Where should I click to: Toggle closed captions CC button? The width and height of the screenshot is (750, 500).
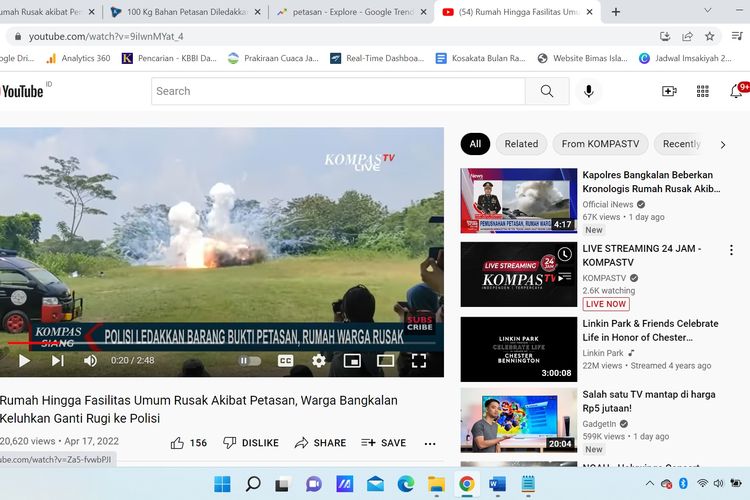[x=286, y=360]
